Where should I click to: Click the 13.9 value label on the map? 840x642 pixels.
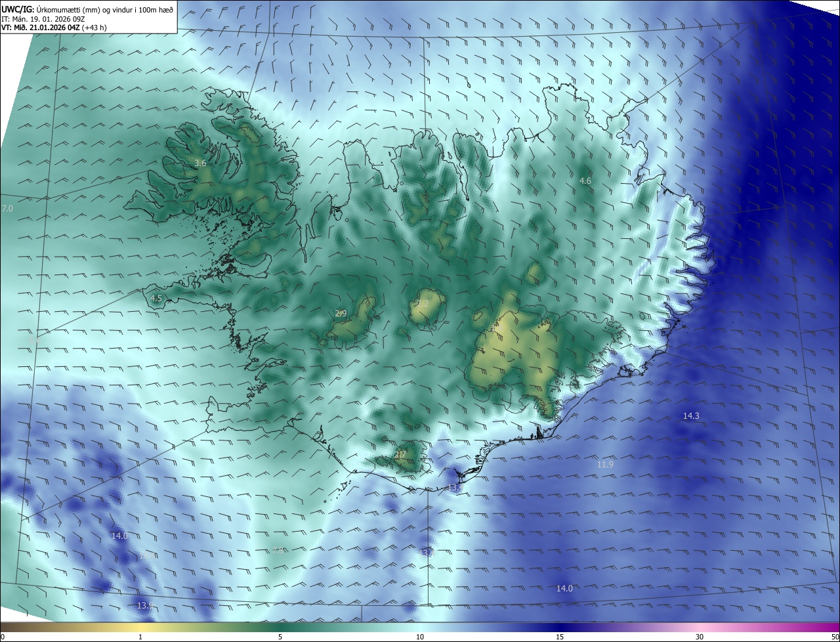tap(145, 605)
